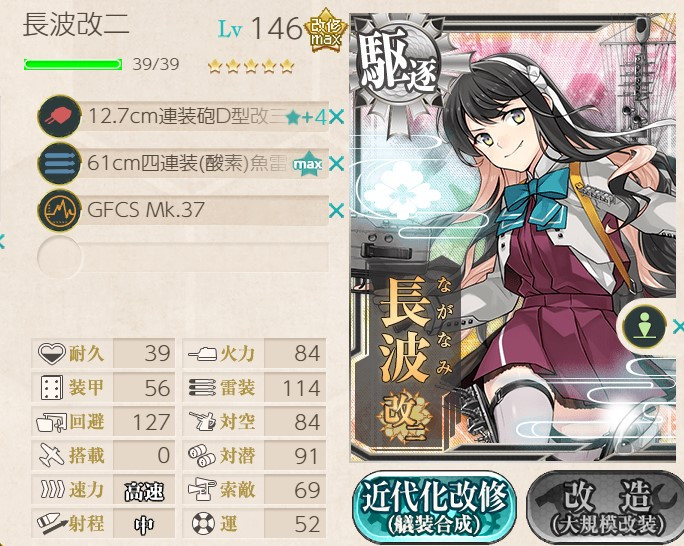The height and width of the screenshot is (546, 684).
Task: Click the 耐久 heart stat icon
Action: click(x=51, y=353)
